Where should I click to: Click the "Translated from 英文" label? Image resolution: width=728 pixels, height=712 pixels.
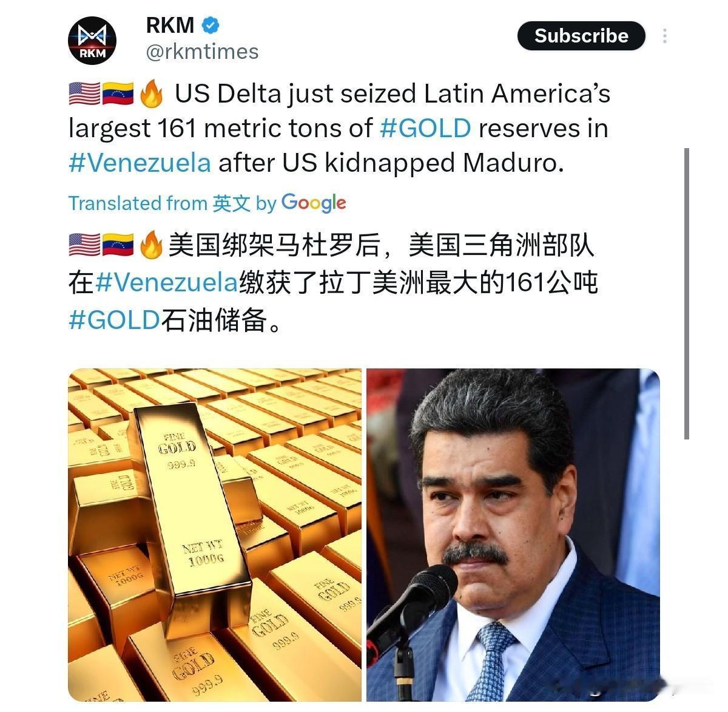pyautogui.click(x=159, y=203)
